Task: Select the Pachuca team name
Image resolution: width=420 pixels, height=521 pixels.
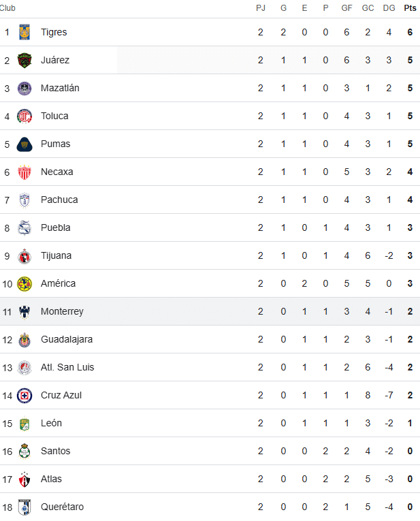Action: [59, 200]
